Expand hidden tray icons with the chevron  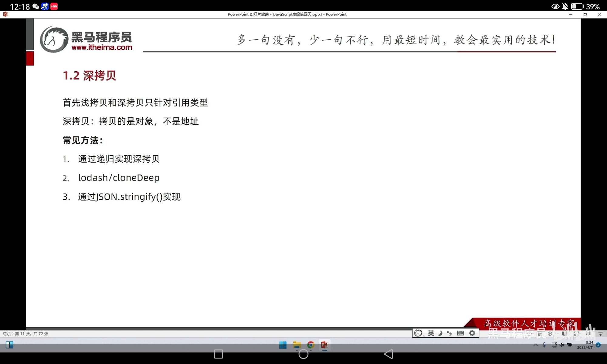pyautogui.click(x=536, y=345)
